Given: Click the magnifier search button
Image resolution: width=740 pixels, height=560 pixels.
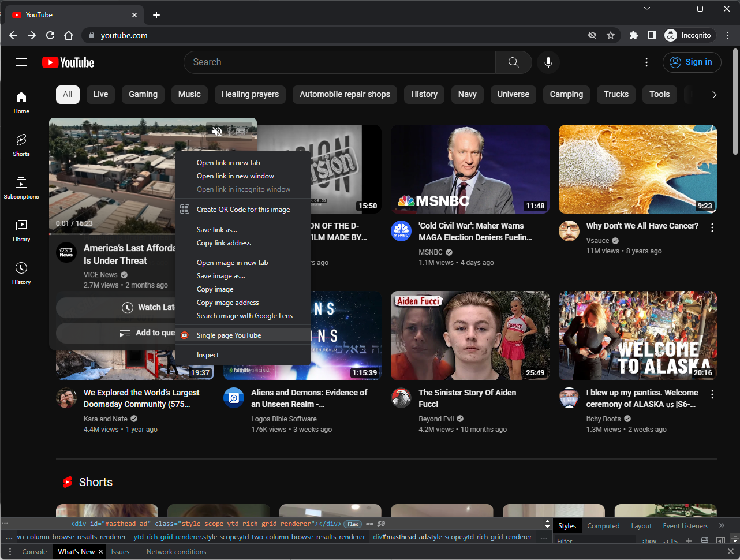Looking at the screenshot, I should (514, 62).
